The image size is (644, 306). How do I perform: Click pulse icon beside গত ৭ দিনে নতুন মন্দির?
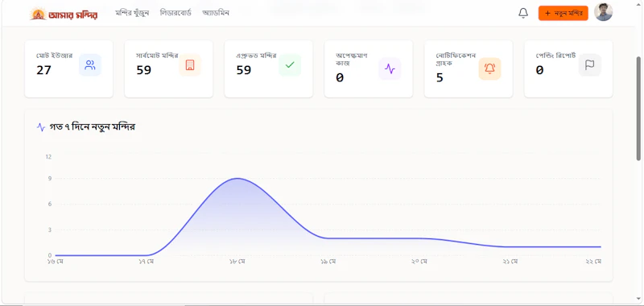point(41,127)
